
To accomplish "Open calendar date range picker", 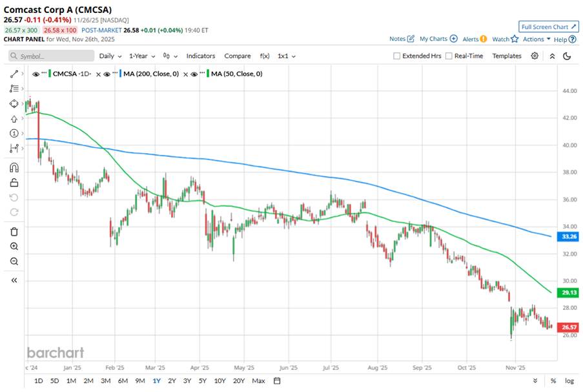I will (276, 381).
